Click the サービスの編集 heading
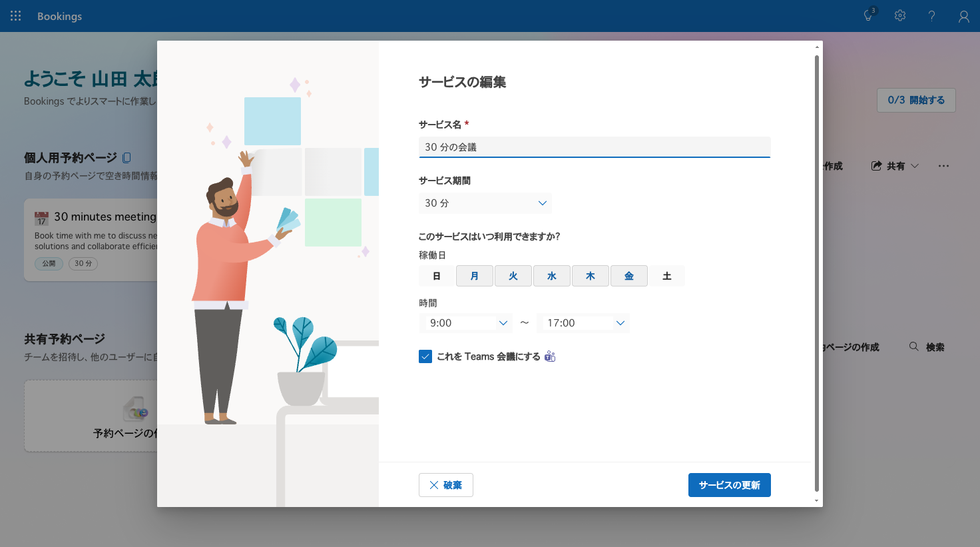980x547 pixels. pyautogui.click(x=463, y=82)
